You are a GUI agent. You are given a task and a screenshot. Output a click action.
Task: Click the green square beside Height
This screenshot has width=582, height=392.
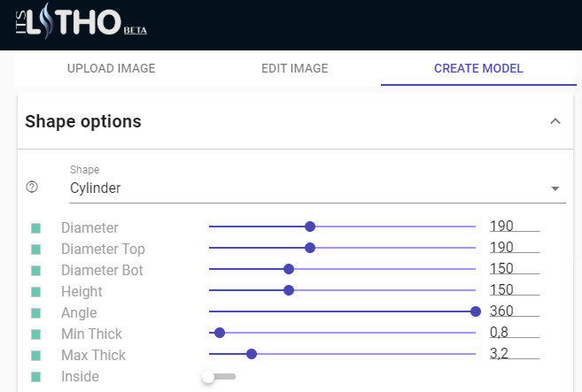click(36, 292)
